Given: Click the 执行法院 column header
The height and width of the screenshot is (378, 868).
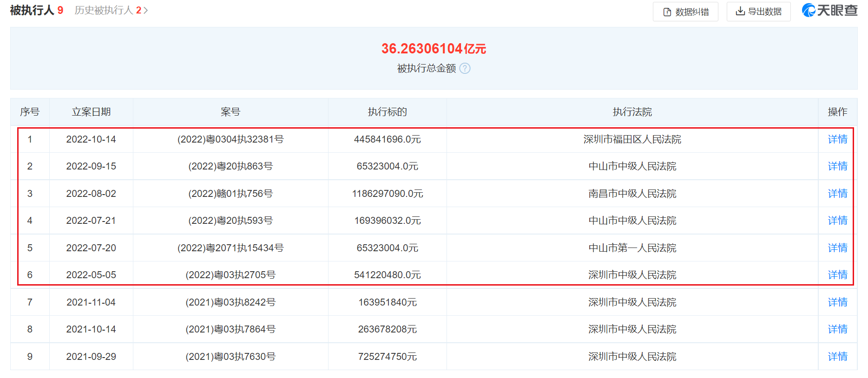Looking at the screenshot, I should 632,112.
